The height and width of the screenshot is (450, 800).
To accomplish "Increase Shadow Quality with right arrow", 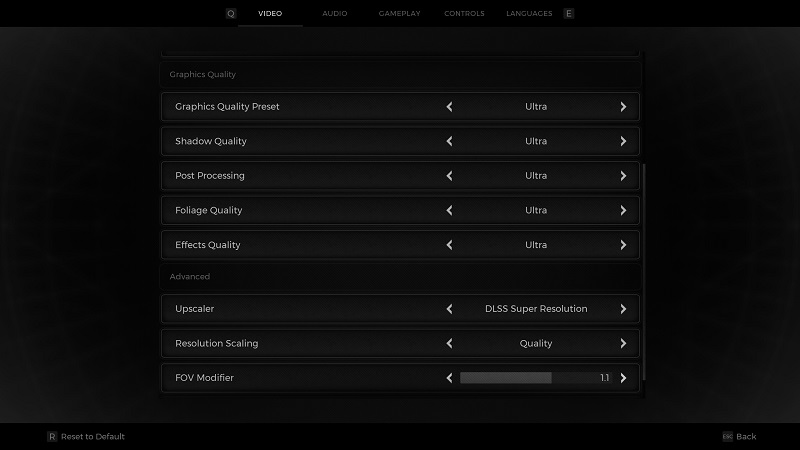I will pos(623,141).
